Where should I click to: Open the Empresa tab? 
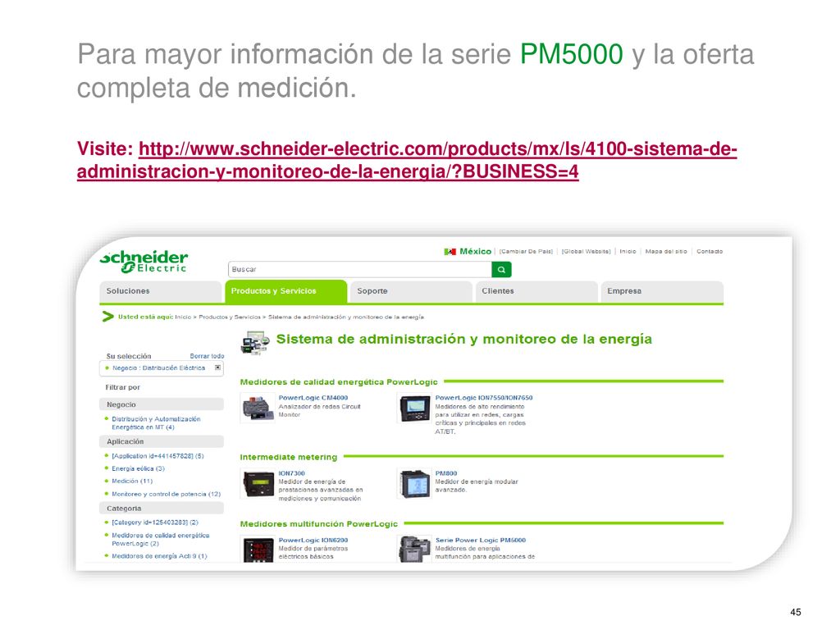pyautogui.click(x=662, y=291)
